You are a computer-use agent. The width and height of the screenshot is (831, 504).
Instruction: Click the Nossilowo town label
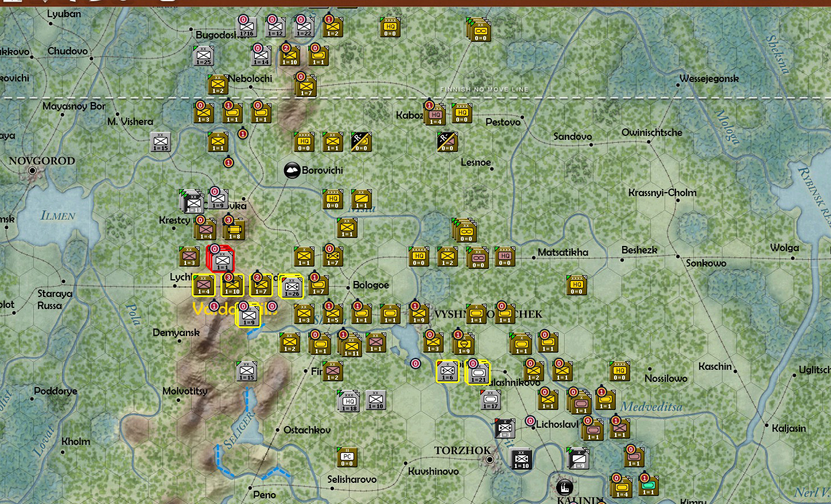point(666,378)
